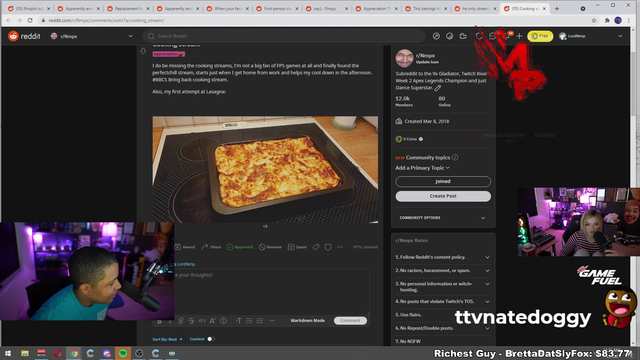
Task: Apply superscript in comment editor
Action: click(213, 321)
